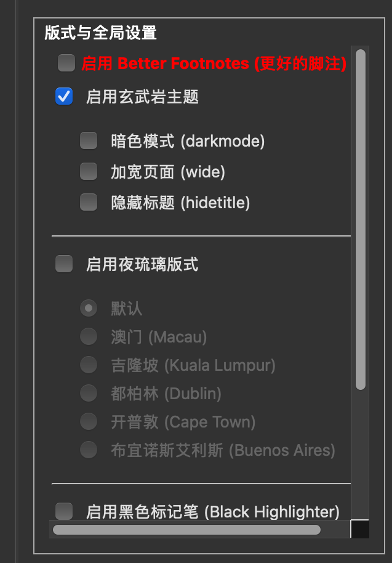Screen dimensions: 392x563
Task: Select the 澳门 (Macau) option
Action: (88, 336)
